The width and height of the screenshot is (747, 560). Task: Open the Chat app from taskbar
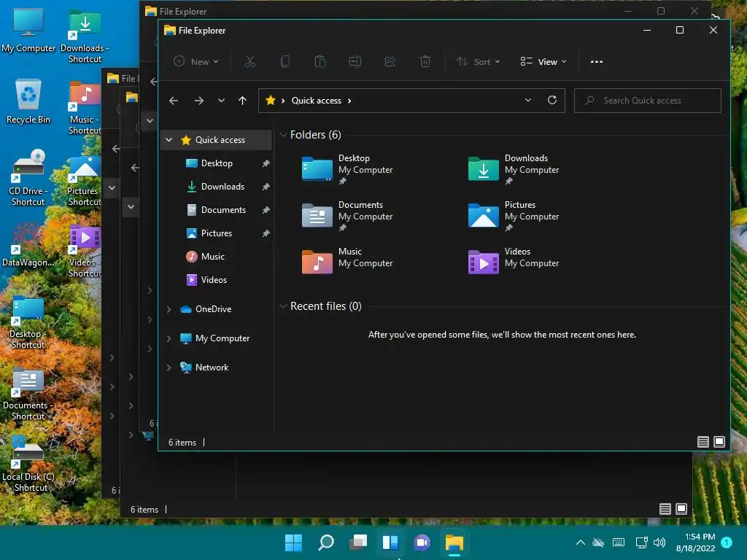(422, 542)
